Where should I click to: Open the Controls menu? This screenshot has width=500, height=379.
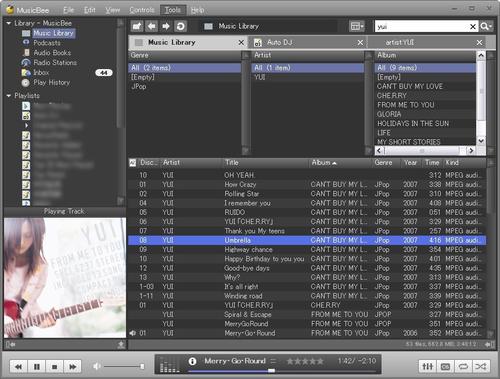pyautogui.click(x=142, y=10)
